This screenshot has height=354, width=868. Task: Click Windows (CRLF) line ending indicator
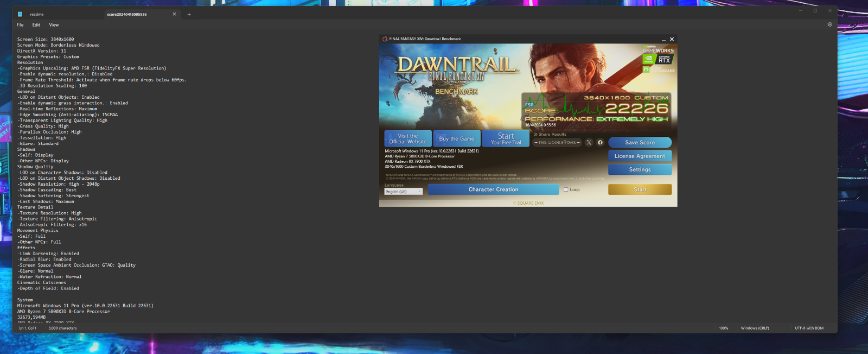pyautogui.click(x=755, y=328)
